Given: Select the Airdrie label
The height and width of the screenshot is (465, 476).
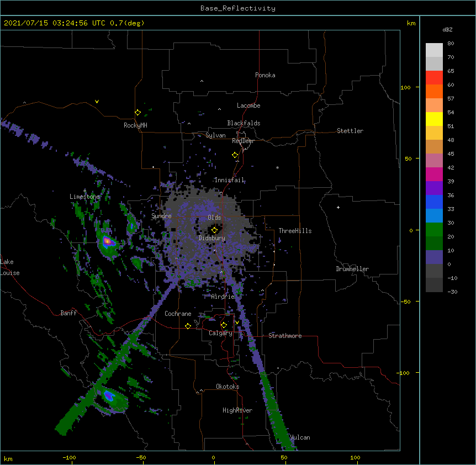Looking at the screenshot, I should [x=223, y=297].
